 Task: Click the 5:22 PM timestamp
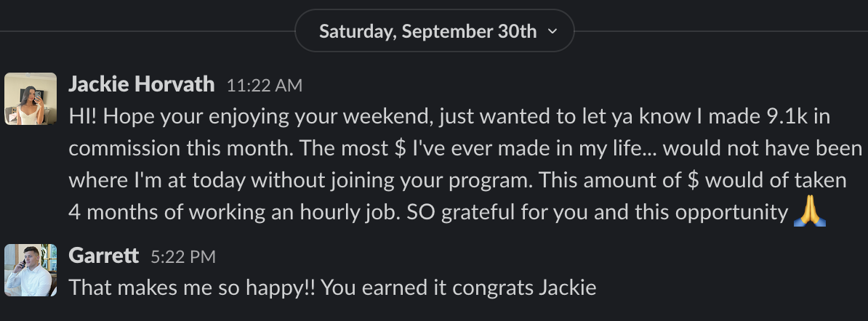pos(182,256)
